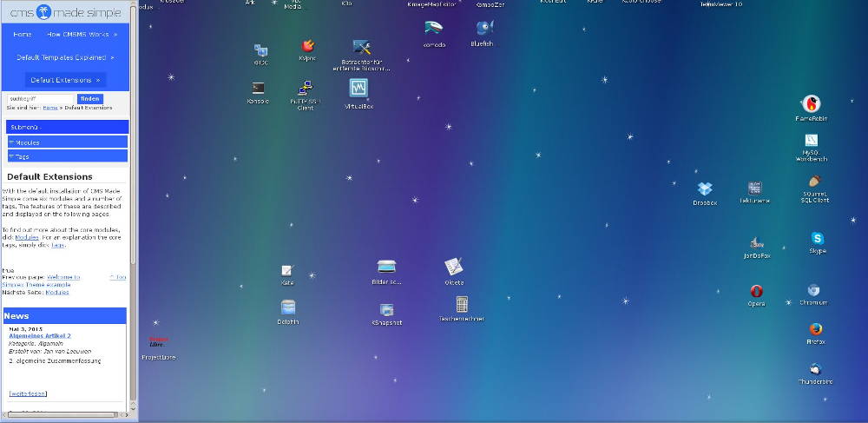Screen dimensions: 868x423
Task: Open the Kate editor icon
Action: (286, 270)
